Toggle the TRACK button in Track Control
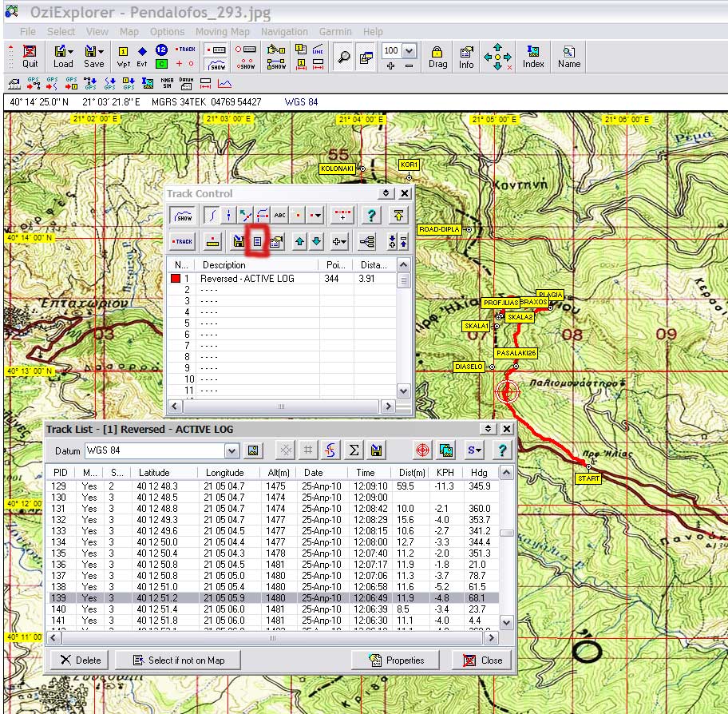Image resolution: width=728 pixels, height=714 pixels. (x=184, y=241)
